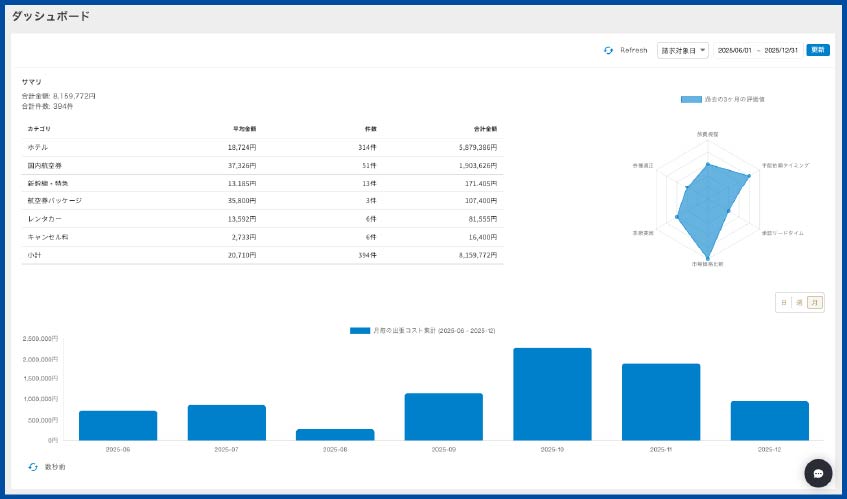
Task: Click the 18,724円 average cell
Action: 242,147
